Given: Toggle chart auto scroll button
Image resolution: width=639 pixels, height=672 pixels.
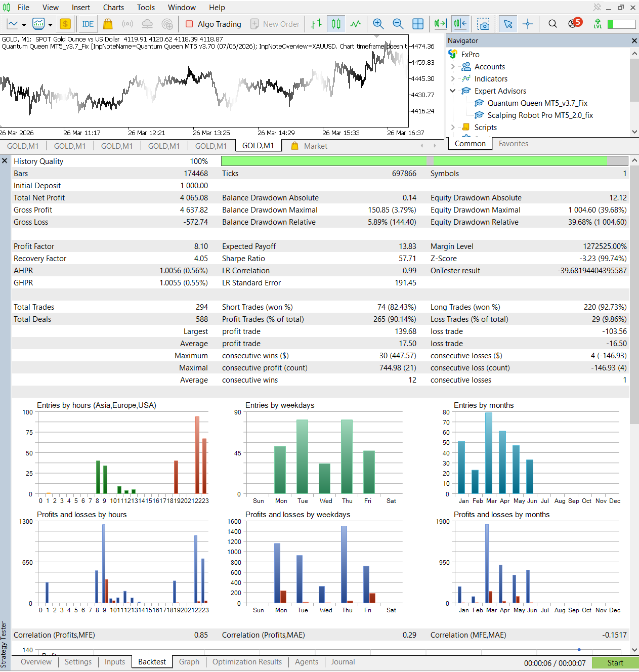Looking at the screenshot, I should point(440,24).
